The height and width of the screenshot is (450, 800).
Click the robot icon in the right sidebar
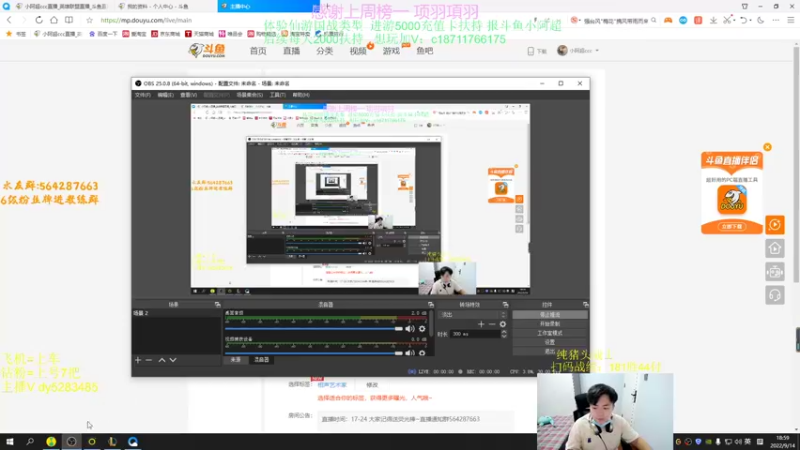pos(775,272)
